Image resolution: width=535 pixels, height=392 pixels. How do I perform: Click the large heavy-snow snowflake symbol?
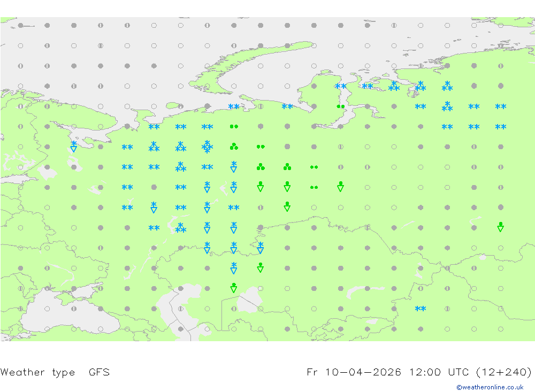(207, 147)
